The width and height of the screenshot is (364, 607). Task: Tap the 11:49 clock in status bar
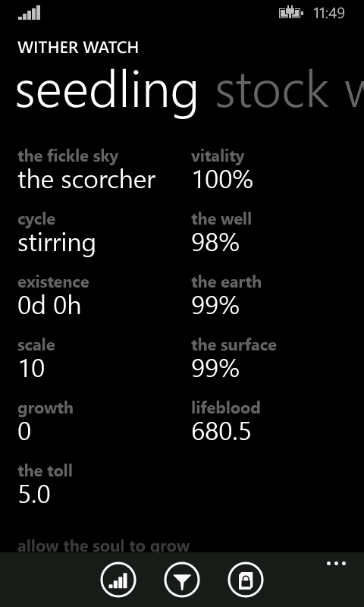[x=329, y=13]
